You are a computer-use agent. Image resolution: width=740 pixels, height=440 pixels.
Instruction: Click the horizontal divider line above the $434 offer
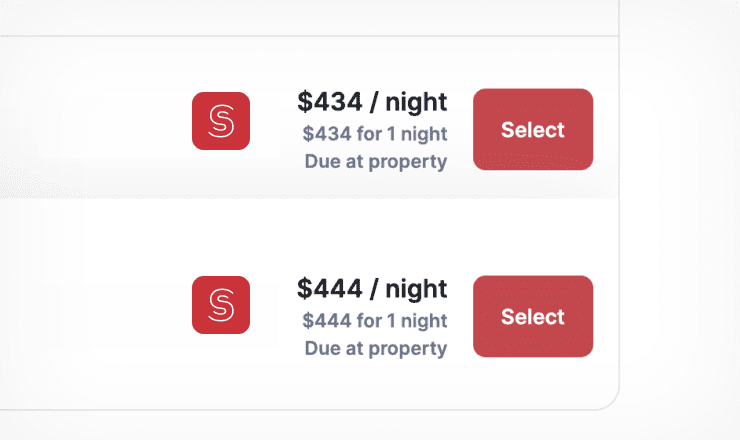tap(309, 36)
